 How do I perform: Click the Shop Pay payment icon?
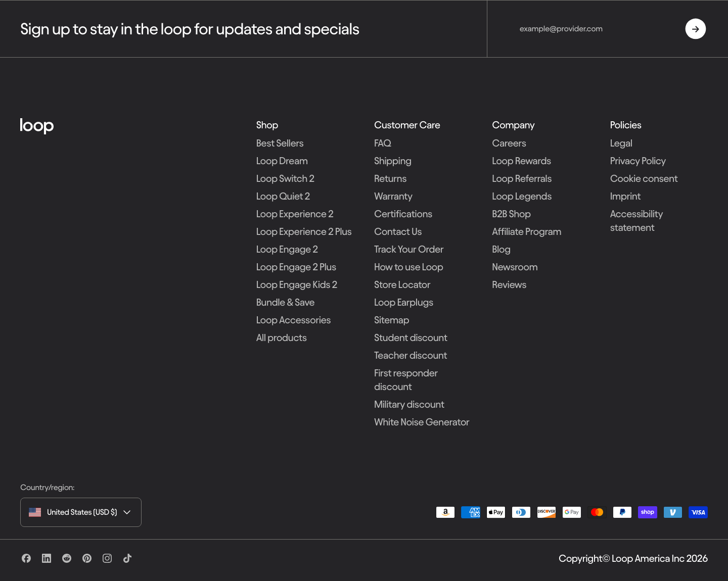[x=648, y=512]
